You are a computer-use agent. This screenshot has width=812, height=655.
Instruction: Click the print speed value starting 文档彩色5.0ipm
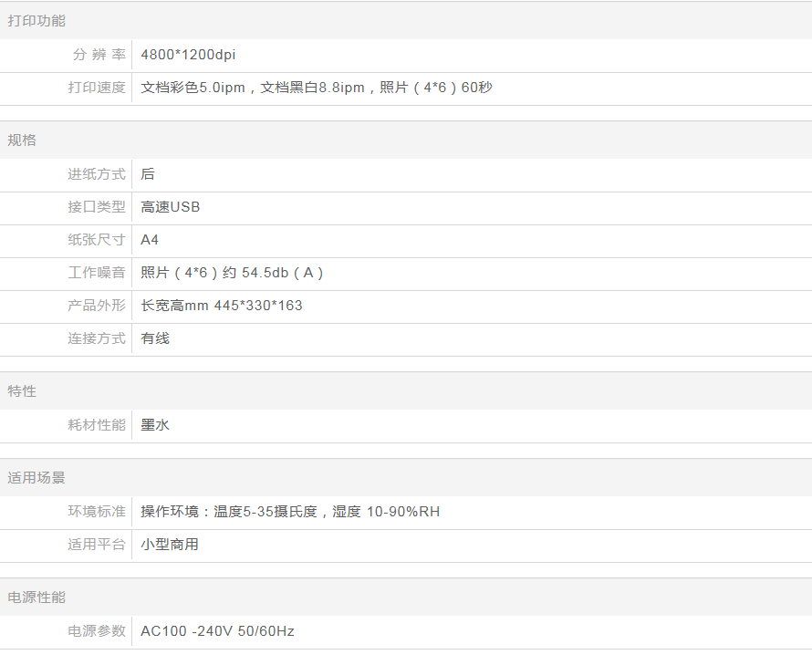coord(317,88)
